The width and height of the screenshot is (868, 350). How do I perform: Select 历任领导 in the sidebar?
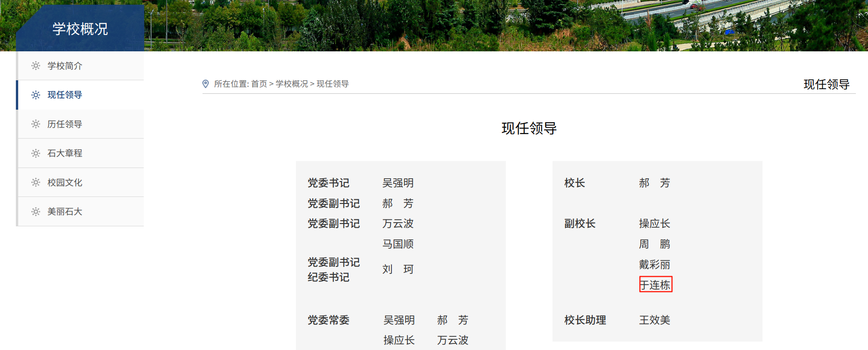pyautogui.click(x=81, y=124)
